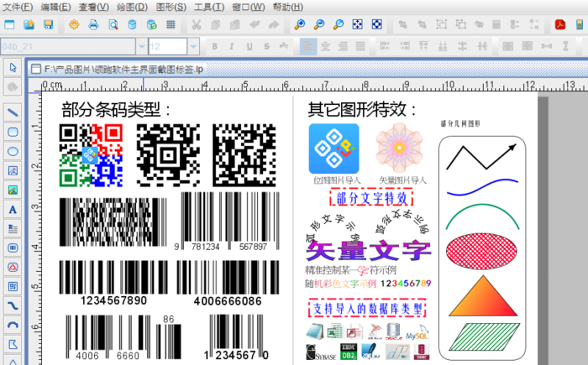The width and height of the screenshot is (588, 365).
Task: Toggle bold formatting
Action: pos(215,46)
